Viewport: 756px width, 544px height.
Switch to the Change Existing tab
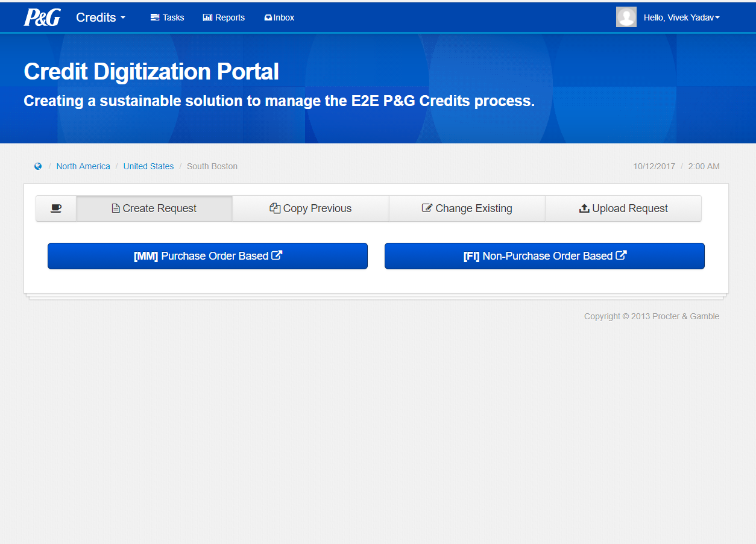467,208
